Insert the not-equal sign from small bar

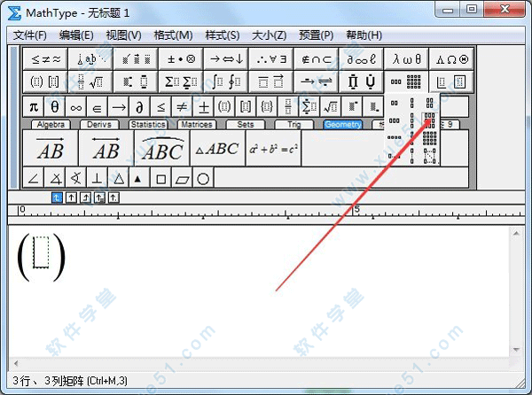(182, 107)
